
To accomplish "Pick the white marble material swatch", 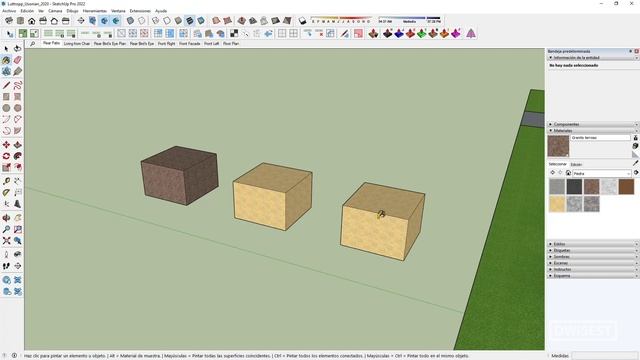I will pyautogui.click(x=609, y=187).
